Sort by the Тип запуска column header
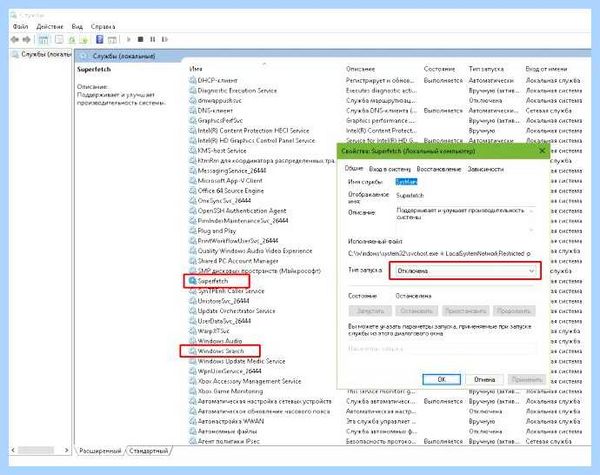This screenshot has width=600, height=475. pyautogui.click(x=486, y=69)
